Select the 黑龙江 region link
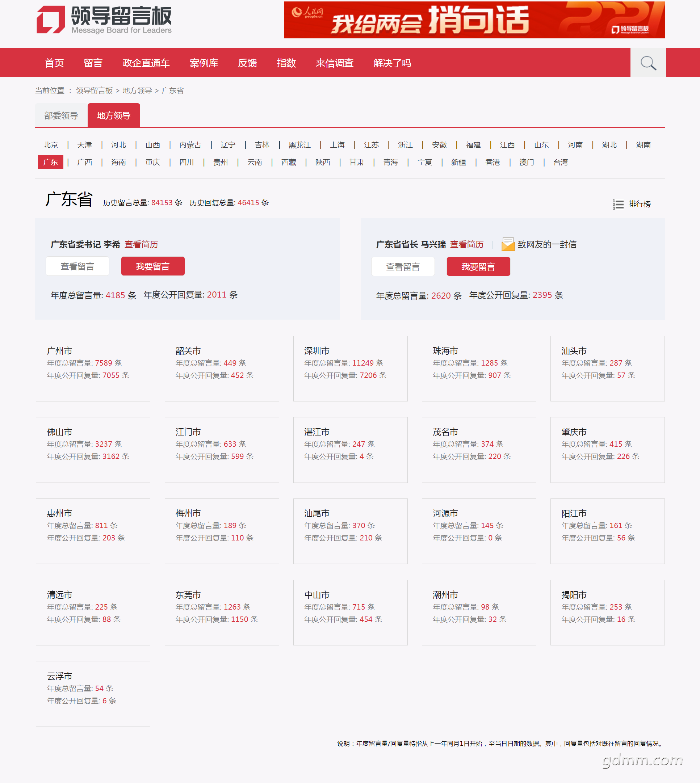The height and width of the screenshot is (783, 700). click(299, 145)
